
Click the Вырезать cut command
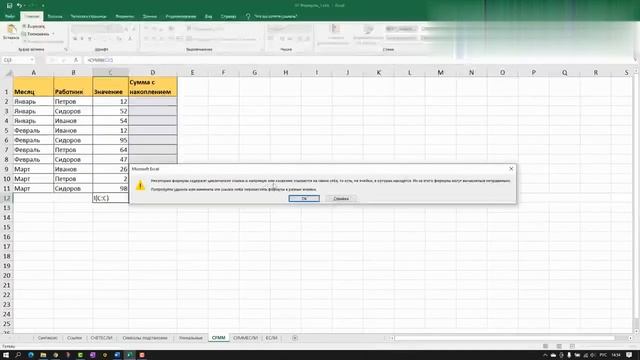pos(34,26)
